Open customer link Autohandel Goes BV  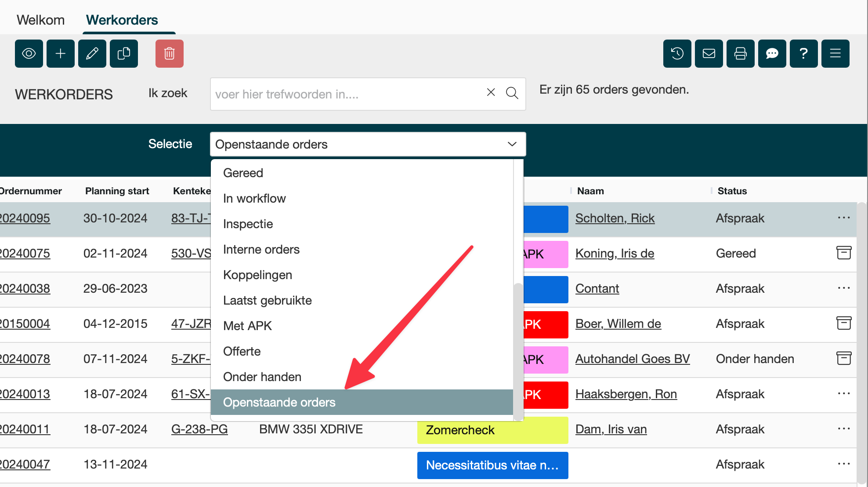coord(633,359)
